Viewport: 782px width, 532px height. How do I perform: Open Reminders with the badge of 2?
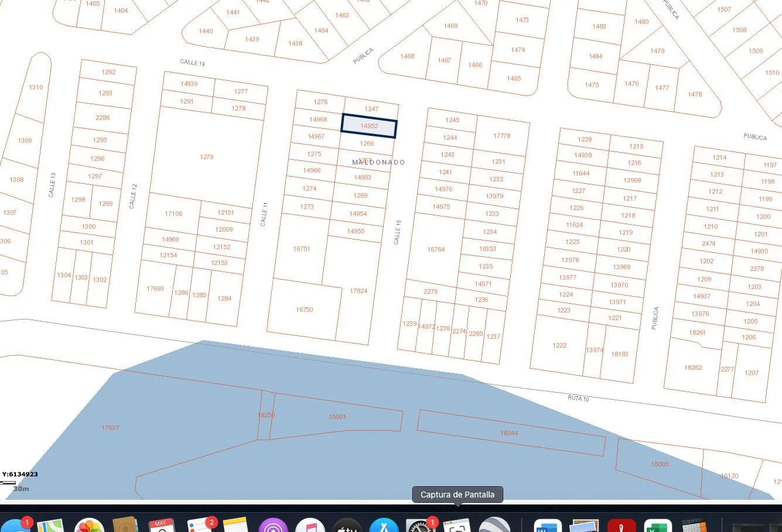pos(200,526)
